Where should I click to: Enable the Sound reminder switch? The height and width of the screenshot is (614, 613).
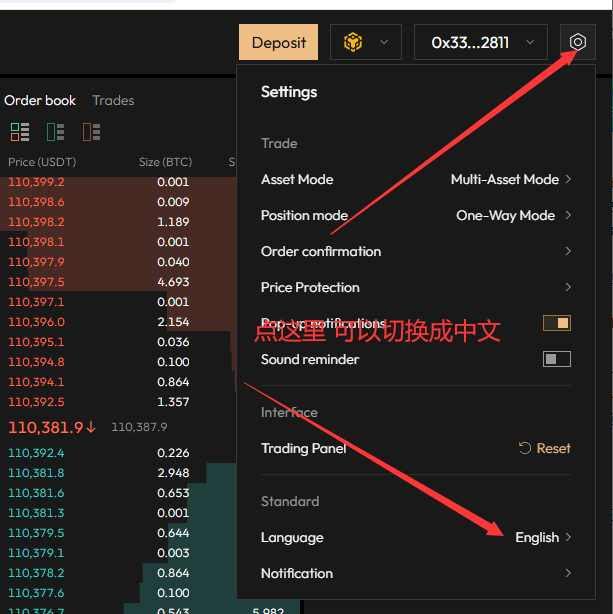click(x=556, y=359)
